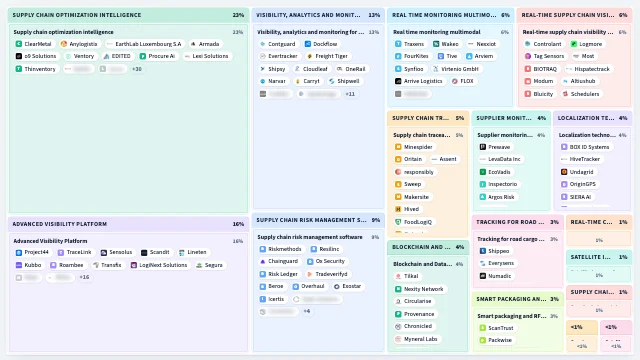The height and width of the screenshot is (360, 640).
Task: Click the Arrive Logistics black icon
Action: click(x=398, y=81)
